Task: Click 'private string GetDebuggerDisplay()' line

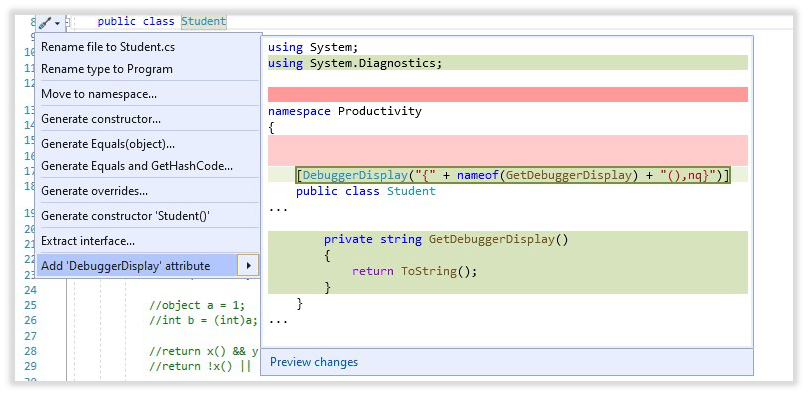Action: pyautogui.click(x=446, y=239)
